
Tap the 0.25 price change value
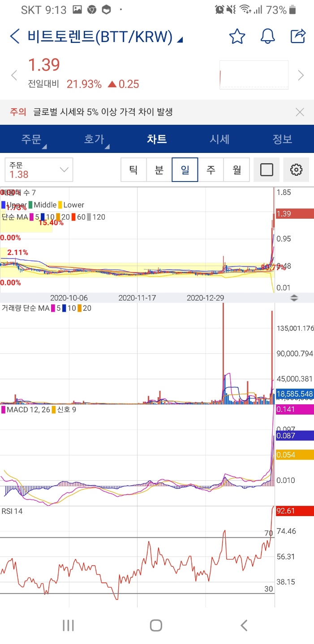(x=124, y=84)
